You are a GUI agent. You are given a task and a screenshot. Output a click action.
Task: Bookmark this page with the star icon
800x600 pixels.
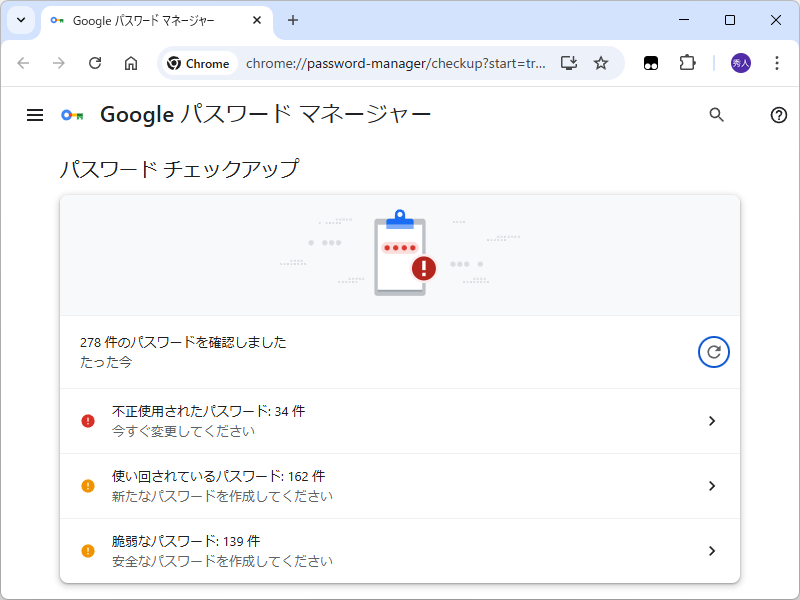(601, 62)
